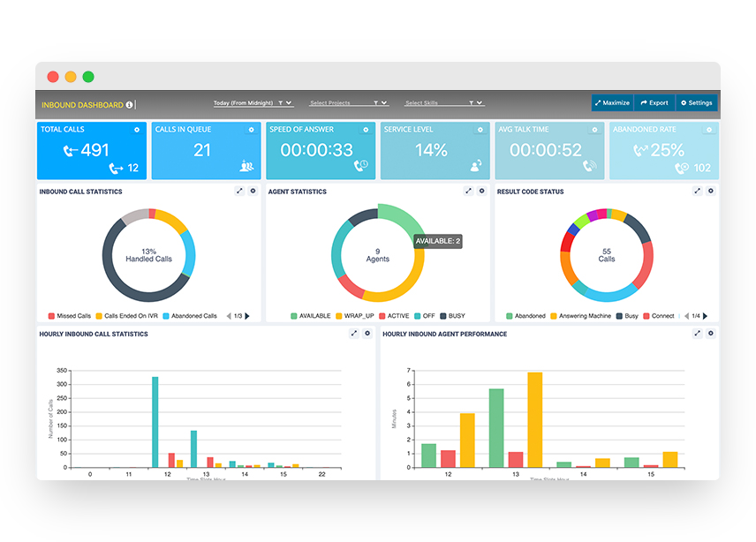Viewport: 756px width, 542px height.
Task: Click the phone clock icon in Speed Of Answer
Action: tap(360, 165)
